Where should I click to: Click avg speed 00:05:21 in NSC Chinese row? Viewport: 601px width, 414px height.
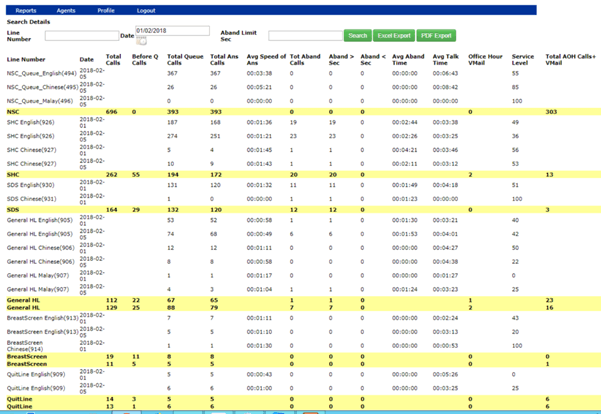[259, 87]
